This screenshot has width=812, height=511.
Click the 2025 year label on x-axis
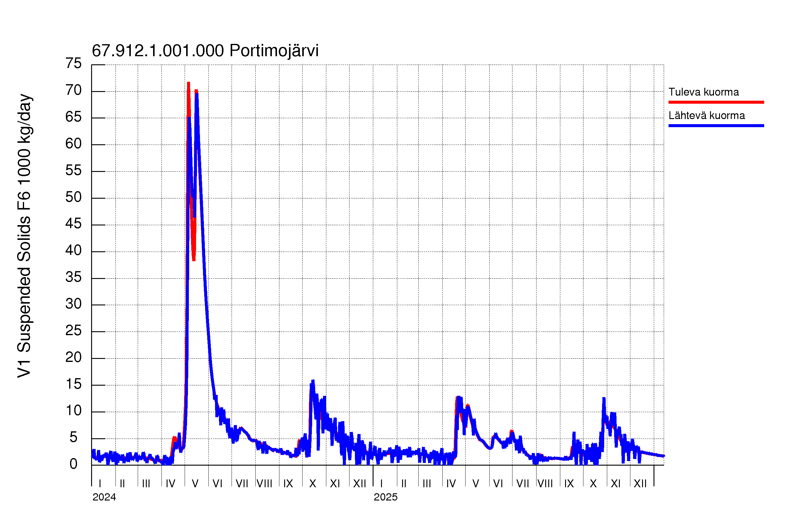(386, 497)
